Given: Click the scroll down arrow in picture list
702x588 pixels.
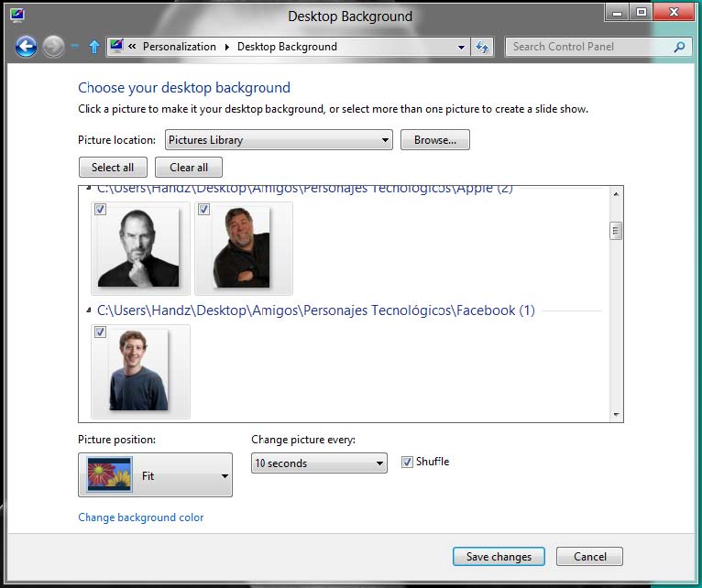Looking at the screenshot, I should 616,414.
